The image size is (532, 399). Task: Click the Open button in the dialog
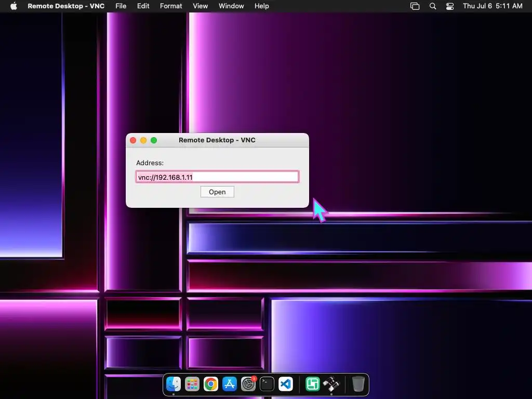point(217,192)
